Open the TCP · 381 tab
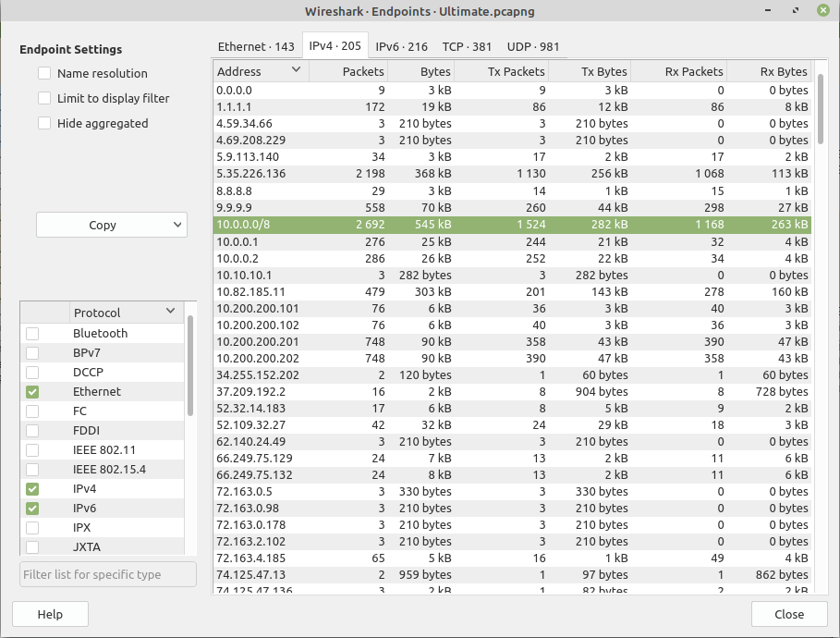Viewport: 840px width, 638px height. (467, 46)
